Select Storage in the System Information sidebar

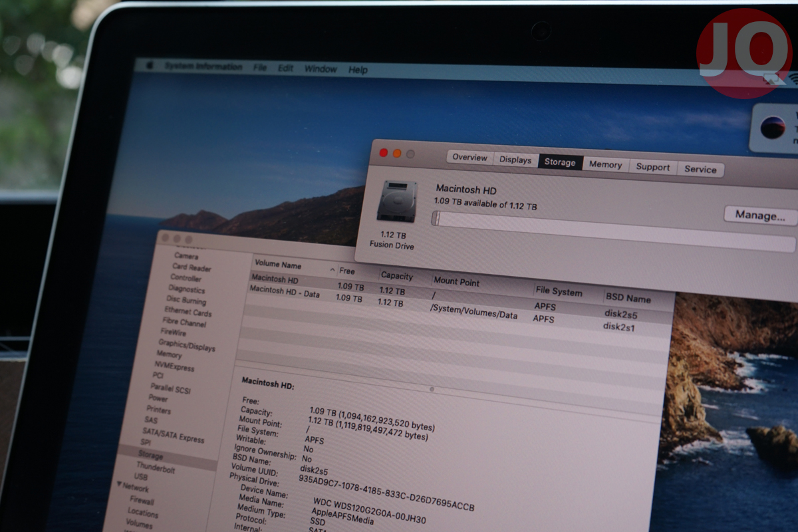click(x=151, y=456)
